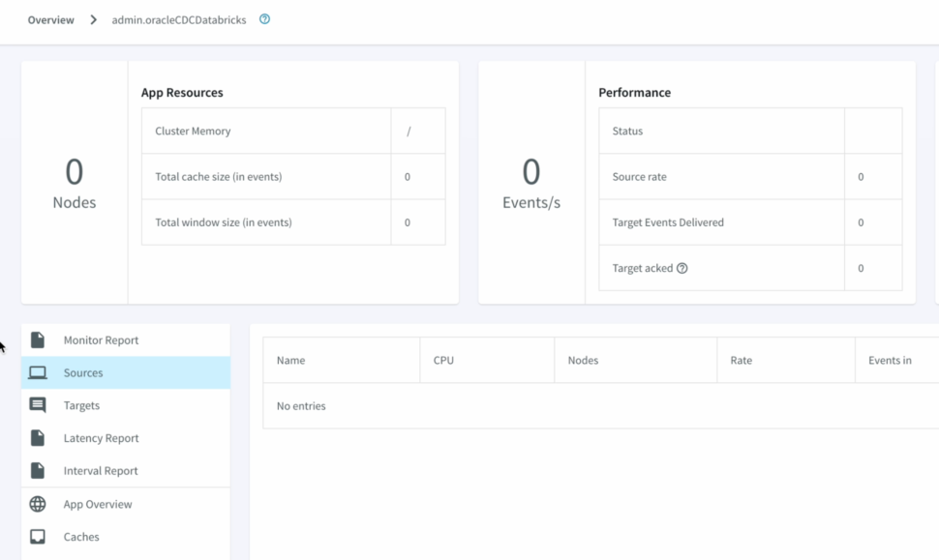Click the Targets chat bubble icon

coord(38,406)
